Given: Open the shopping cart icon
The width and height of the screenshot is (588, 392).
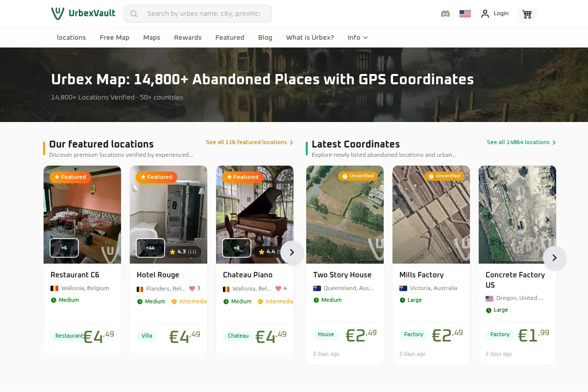Looking at the screenshot, I should 527,14.
